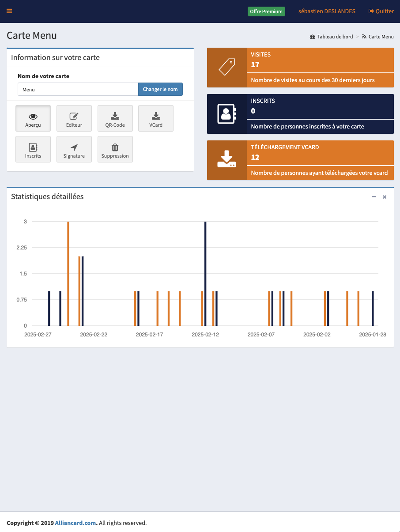Open the Alliancard.com footer link
This screenshot has width=400, height=532.
point(75,523)
